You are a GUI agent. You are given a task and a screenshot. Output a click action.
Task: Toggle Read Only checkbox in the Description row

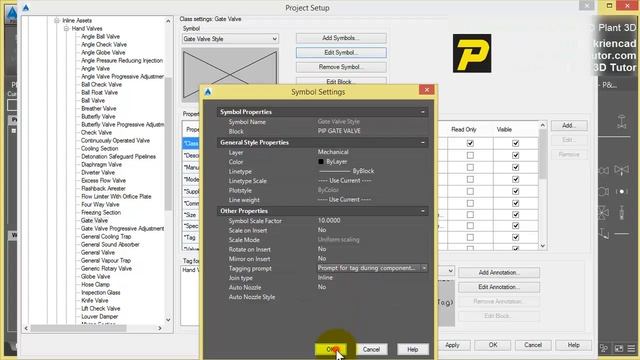pos(470,156)
